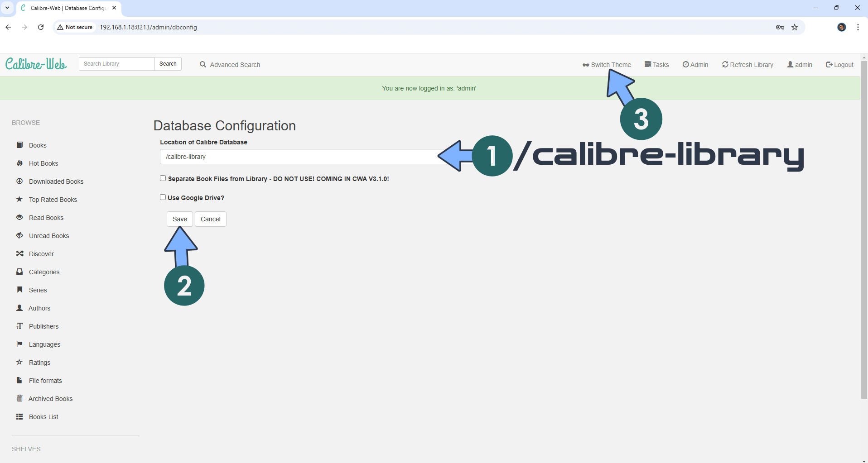The height and width of the screenshot is (463, 868).
Task: Open the Top Rated Books link
Action: pyautogui.click(x=53, y=200)
